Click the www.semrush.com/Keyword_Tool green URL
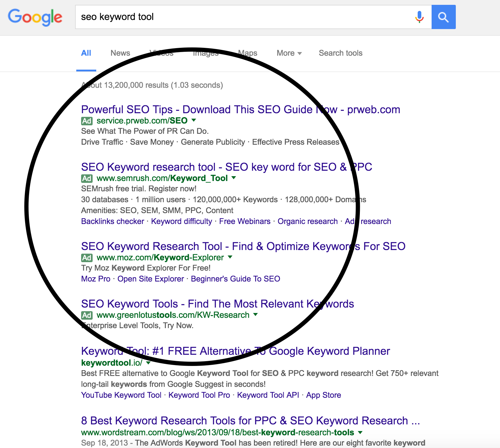 pos(162,178)
